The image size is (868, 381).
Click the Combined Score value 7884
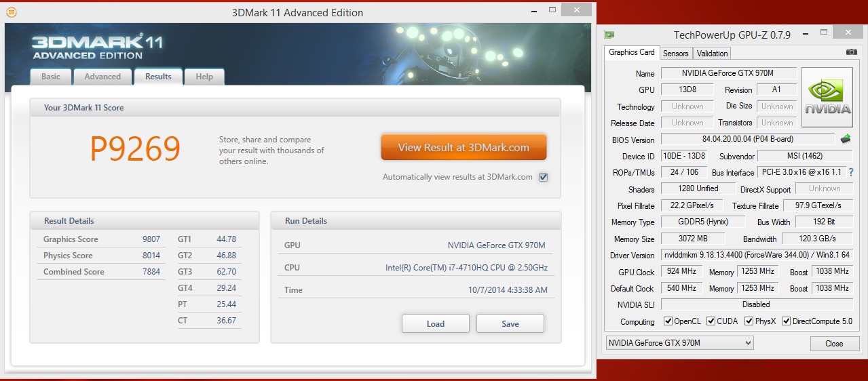tap(151, 272)
